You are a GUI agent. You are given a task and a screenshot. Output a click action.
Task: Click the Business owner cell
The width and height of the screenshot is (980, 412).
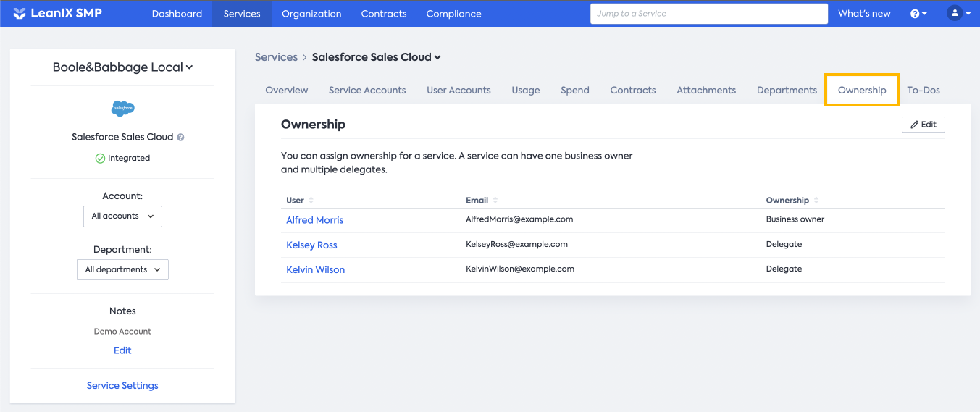pos(795,219)
